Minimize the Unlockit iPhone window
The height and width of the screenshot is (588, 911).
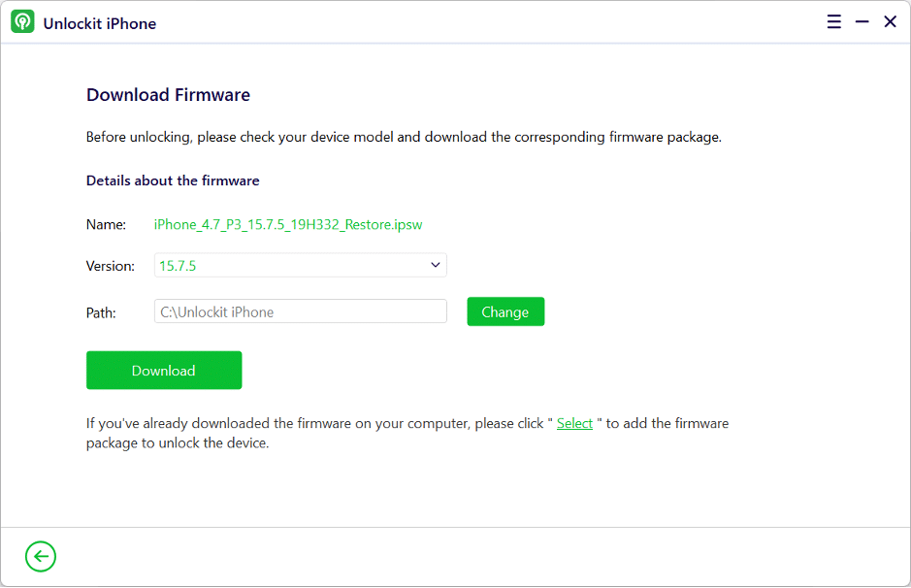click(862, 22)
